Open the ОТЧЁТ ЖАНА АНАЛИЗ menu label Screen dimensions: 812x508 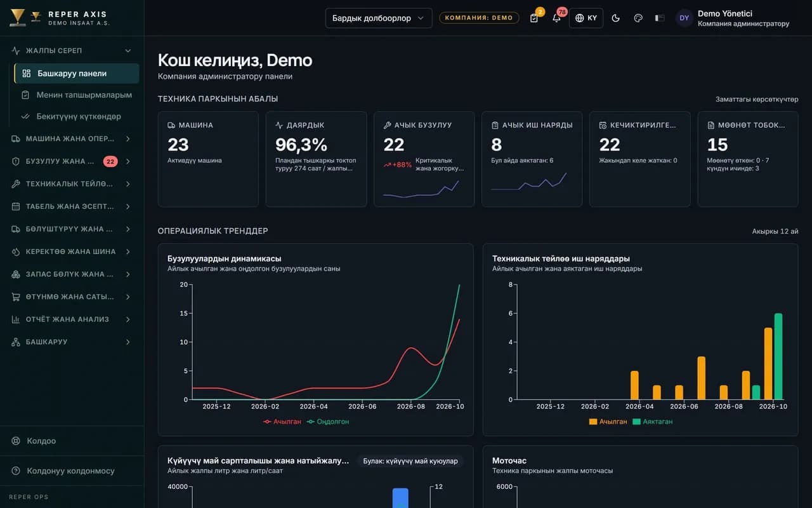[67, 319]
